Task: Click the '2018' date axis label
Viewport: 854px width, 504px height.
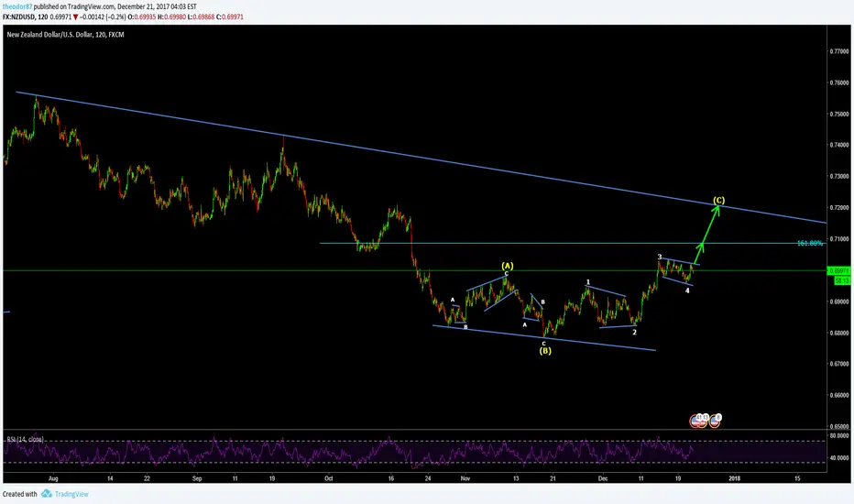Action: pos(734,478)
